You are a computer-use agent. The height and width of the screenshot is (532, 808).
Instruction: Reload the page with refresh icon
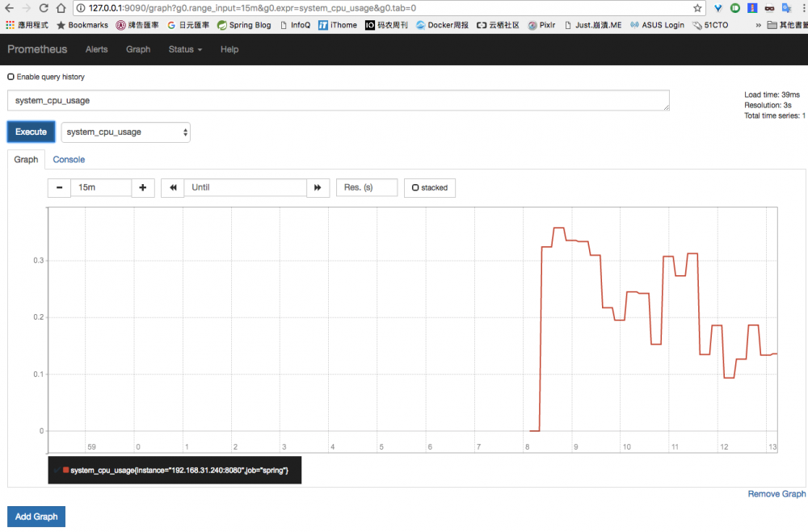[x=44, y=8]
